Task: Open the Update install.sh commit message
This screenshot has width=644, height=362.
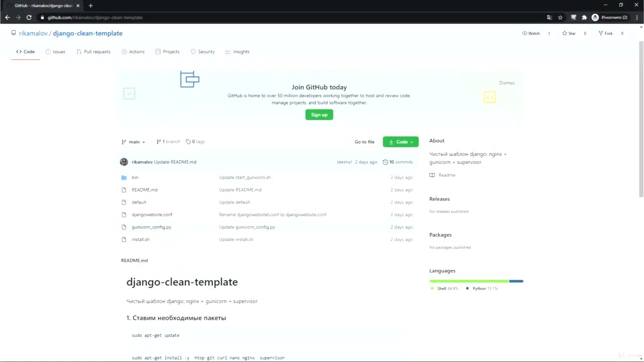Action: 236,239
